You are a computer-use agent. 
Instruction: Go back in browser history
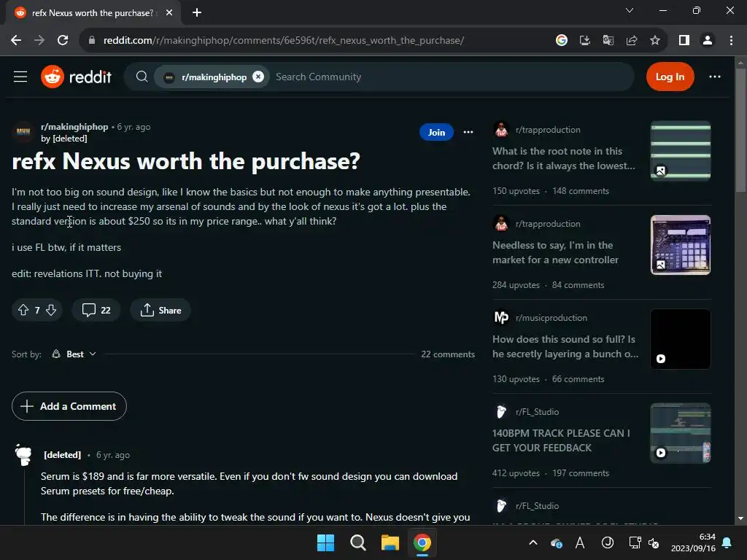16,41
